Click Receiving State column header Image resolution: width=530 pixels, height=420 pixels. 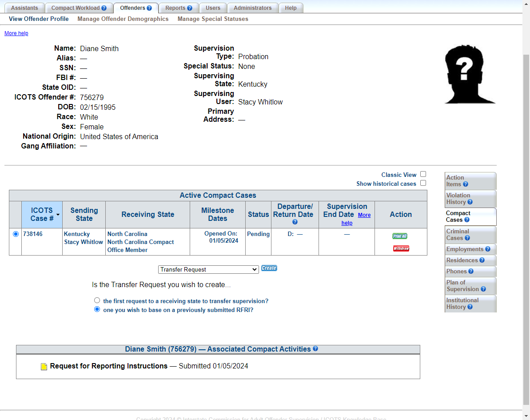pyautogui.click(x=147, y=214)
